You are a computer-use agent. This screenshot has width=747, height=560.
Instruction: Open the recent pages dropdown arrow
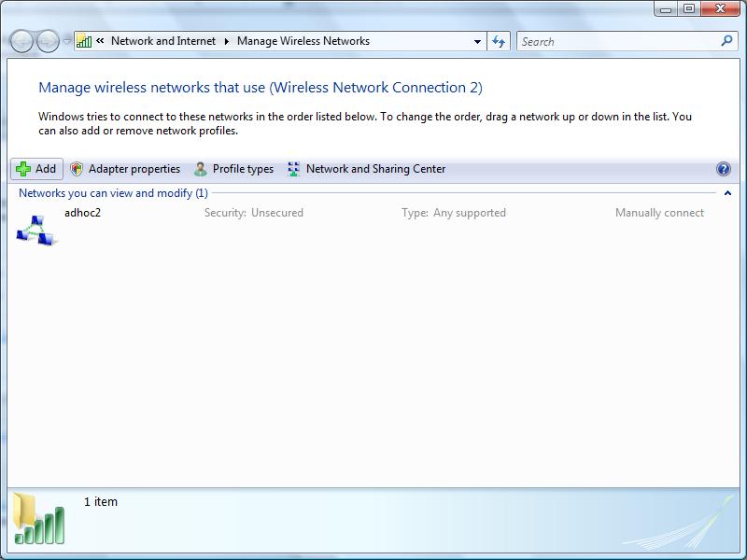[x=66, y=41]
